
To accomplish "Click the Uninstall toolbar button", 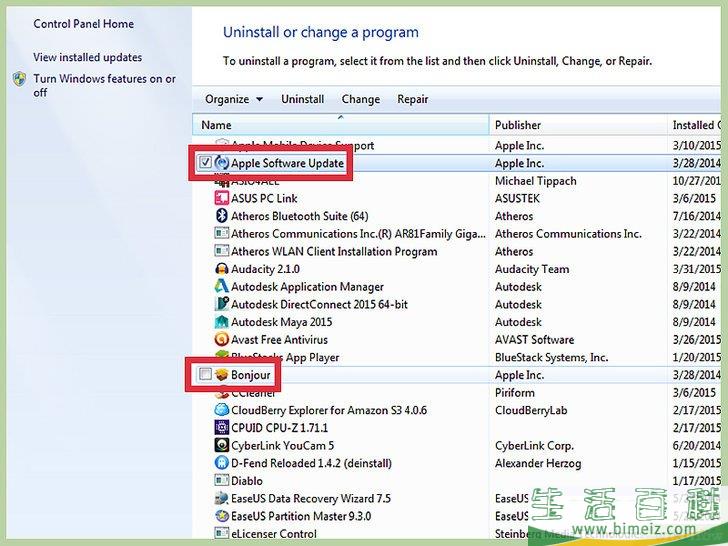I will (303, 99).
